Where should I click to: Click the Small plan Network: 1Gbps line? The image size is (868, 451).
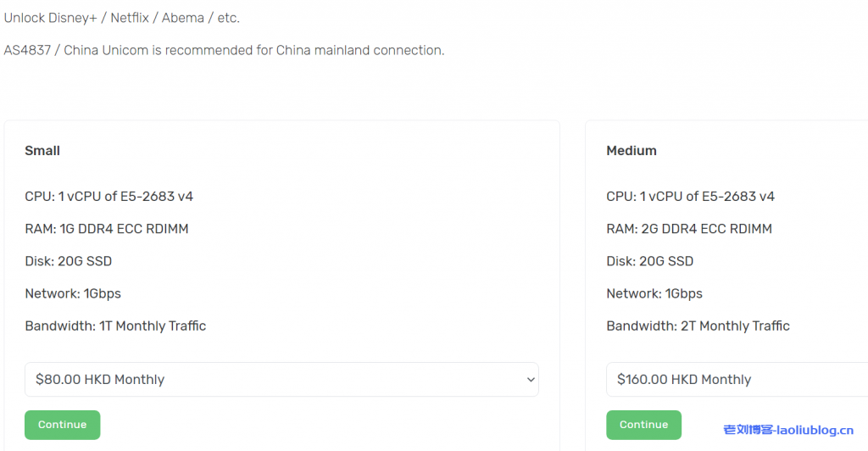coord(73,293)
